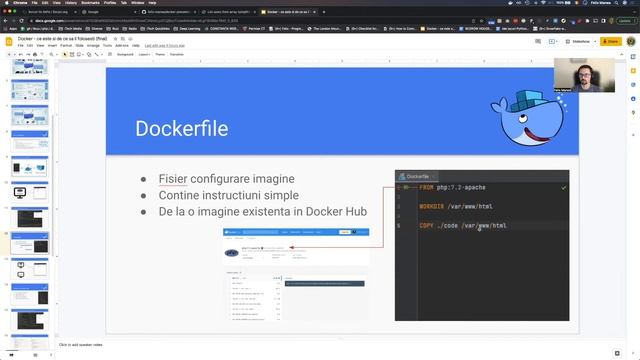The width and height of the screenshot is (640, 360).
Task: Click the Dockerfile slide title text
Action: pyautogui.click(x=182, y=129)
